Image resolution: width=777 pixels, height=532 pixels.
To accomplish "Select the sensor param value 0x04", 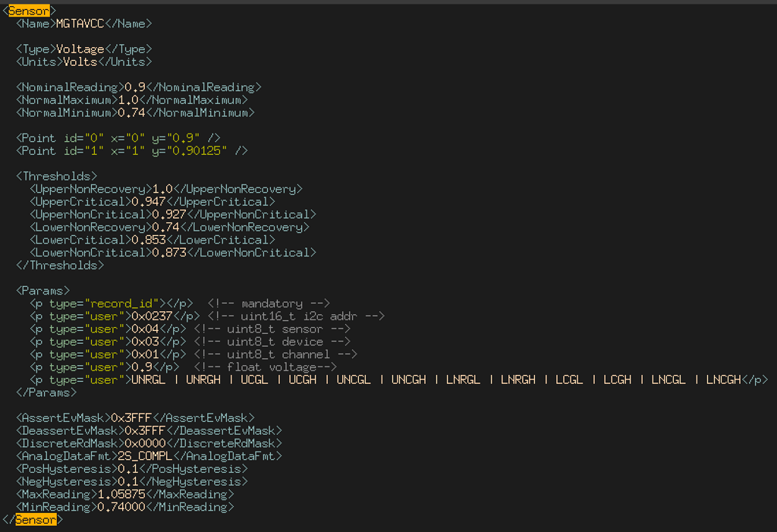I will (x=145, y=329).
